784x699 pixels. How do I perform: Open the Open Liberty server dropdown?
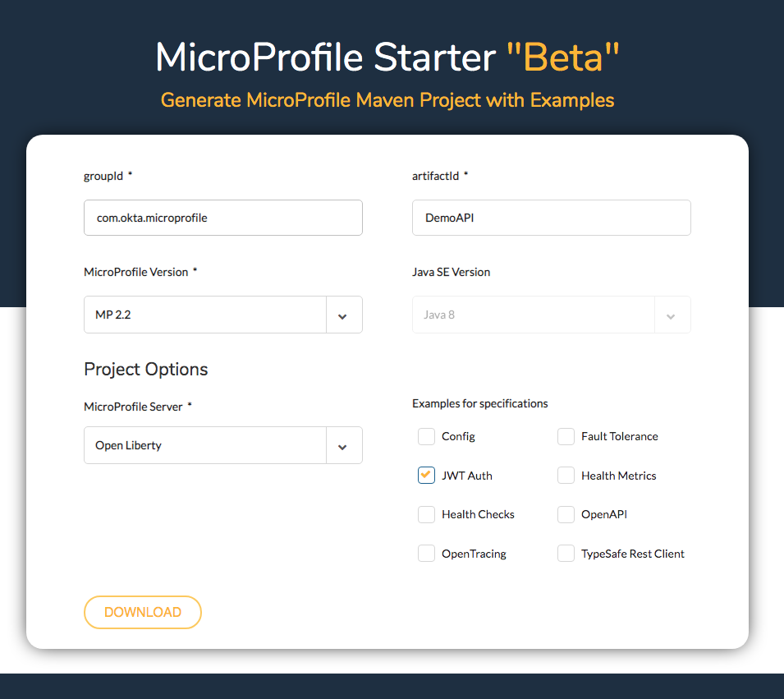coord(205,445)
